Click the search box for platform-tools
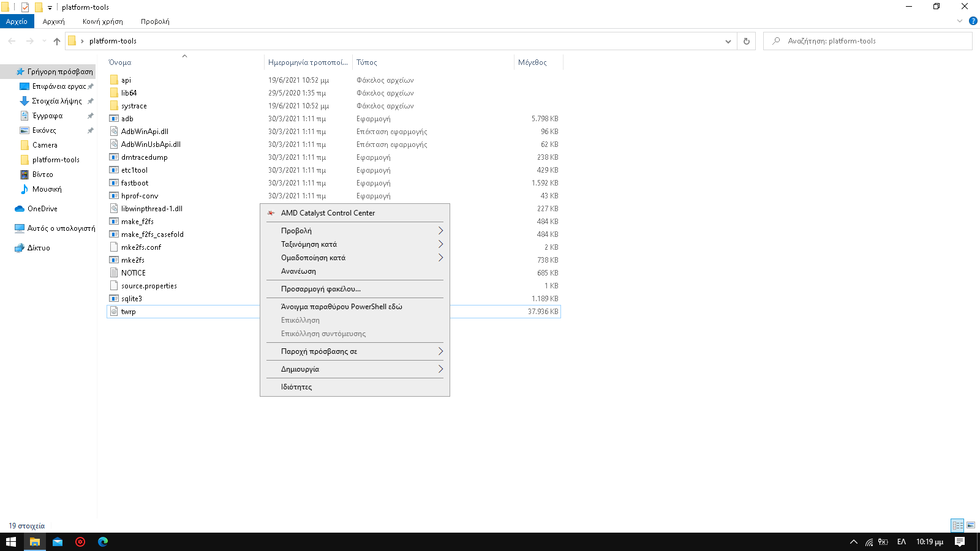Screen dimensions: 980x551 (870, 41)
